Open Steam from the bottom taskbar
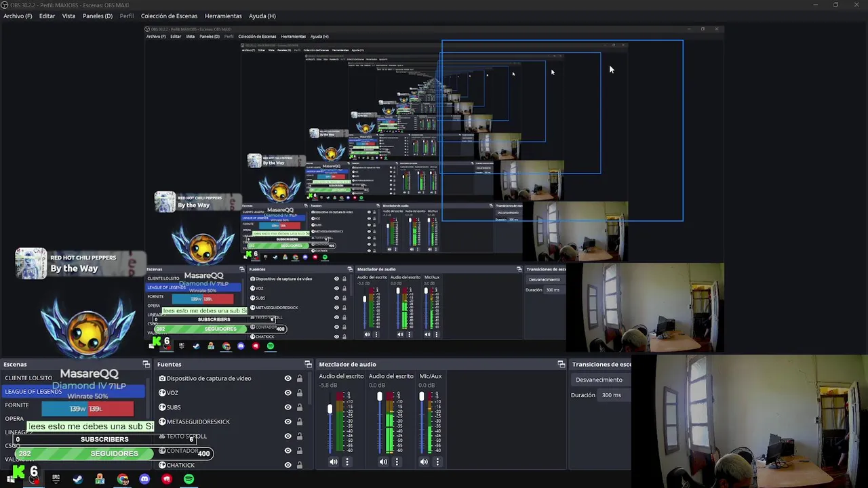 [78, 479]
